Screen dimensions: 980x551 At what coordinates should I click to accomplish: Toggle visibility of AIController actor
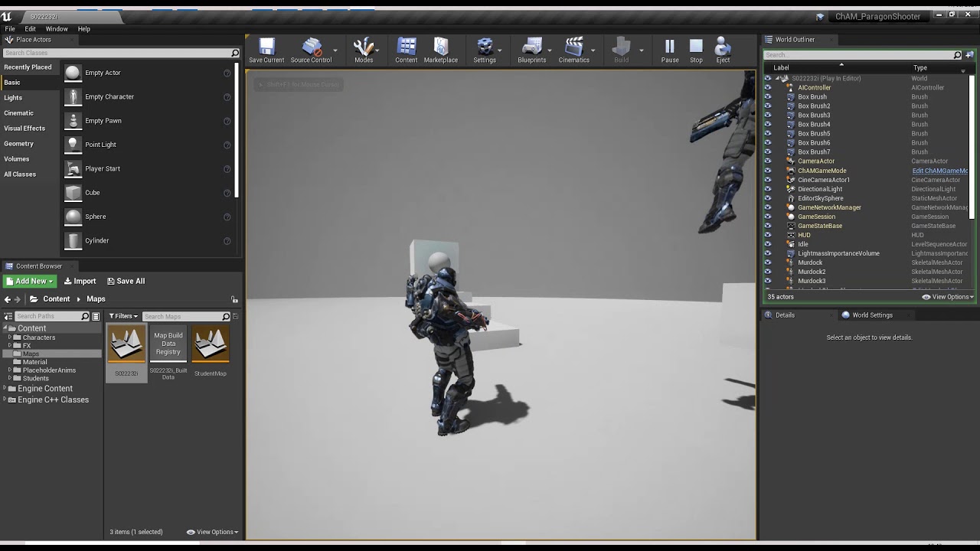[768, 88]
